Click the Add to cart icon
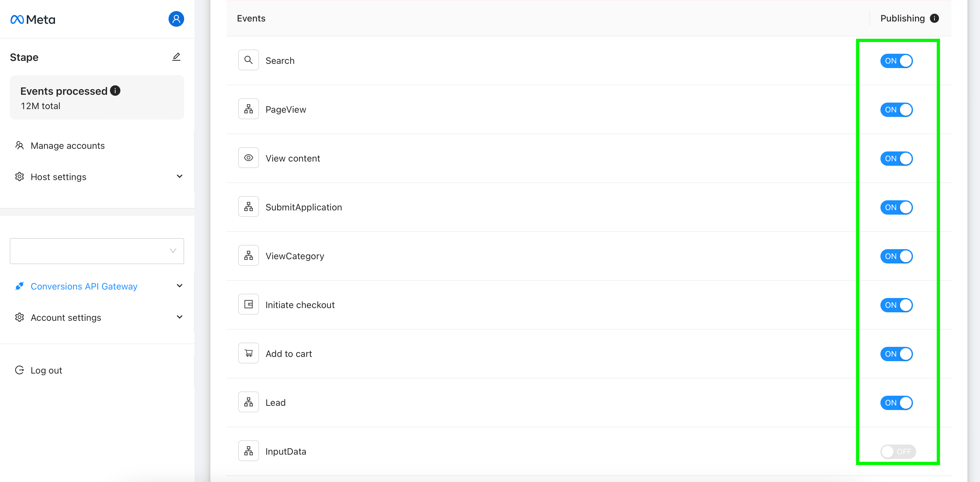This screenshot has width=980, height=482. click(x=249, y=353)
